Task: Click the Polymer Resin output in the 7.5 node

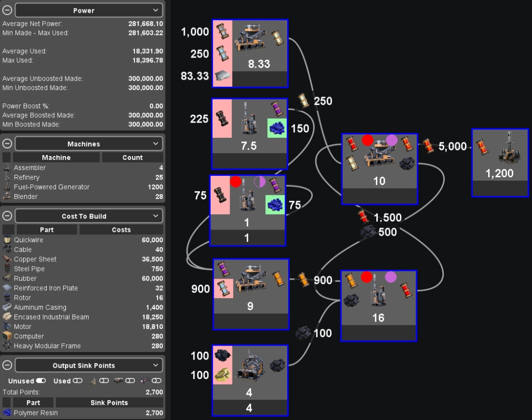Action: click(x=276, y=129)
